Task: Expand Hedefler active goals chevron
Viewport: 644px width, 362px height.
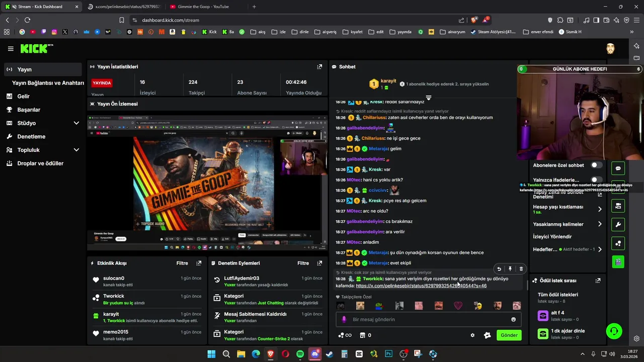Action: click(600, 249)
